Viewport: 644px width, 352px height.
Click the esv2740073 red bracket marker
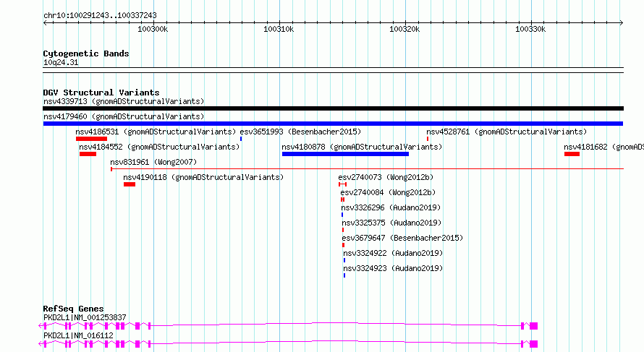342,184
